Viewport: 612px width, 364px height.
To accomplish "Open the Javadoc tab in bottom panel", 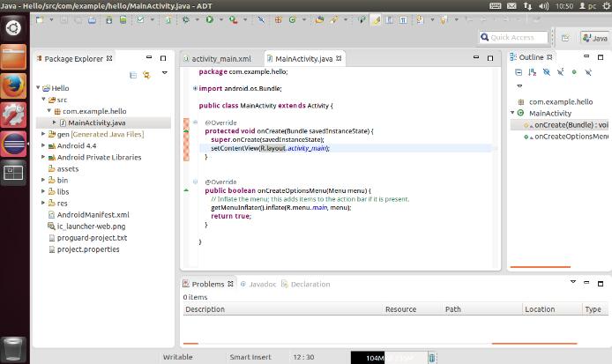I will [262, 284].
